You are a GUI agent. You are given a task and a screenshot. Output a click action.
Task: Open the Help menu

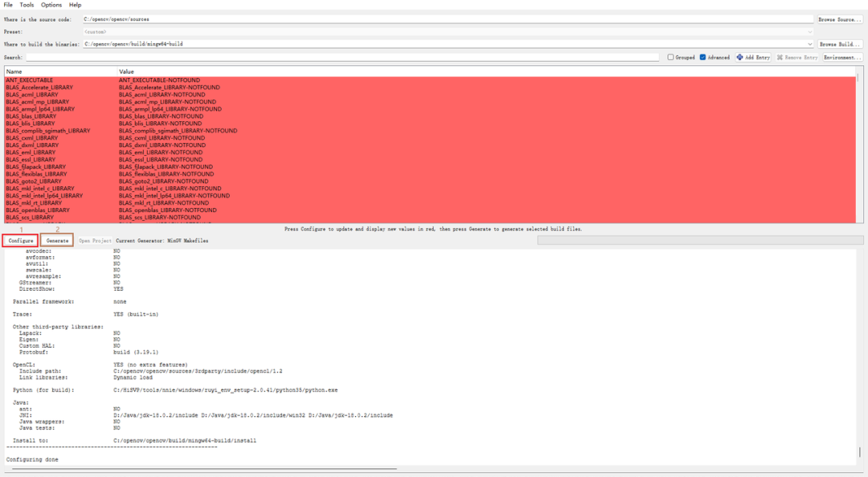pos(74,4)
